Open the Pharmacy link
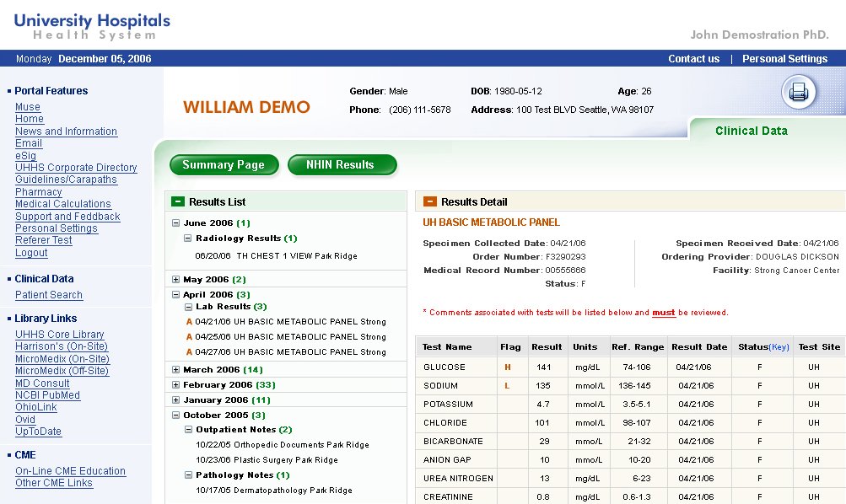Screen dimensions: 846x504 38,192
